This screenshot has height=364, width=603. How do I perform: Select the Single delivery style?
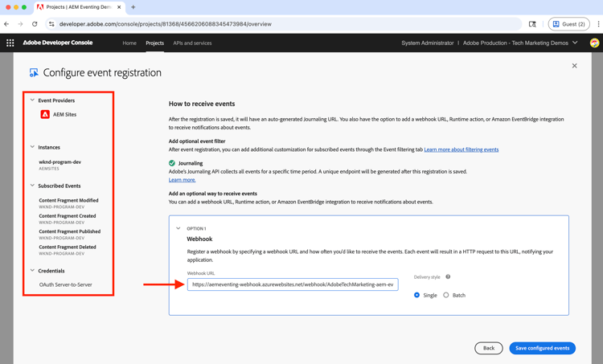tap(416, 295)
